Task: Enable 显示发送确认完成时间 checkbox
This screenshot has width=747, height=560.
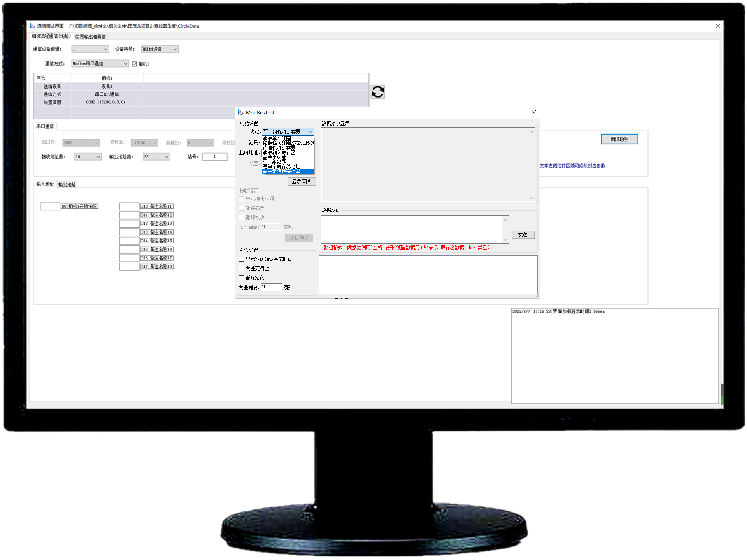Action: click(x=241, y=259)
